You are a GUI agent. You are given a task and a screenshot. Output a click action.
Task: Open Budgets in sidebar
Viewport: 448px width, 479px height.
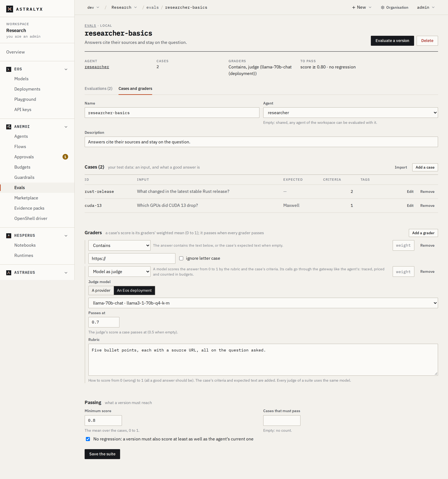(22, 167)
